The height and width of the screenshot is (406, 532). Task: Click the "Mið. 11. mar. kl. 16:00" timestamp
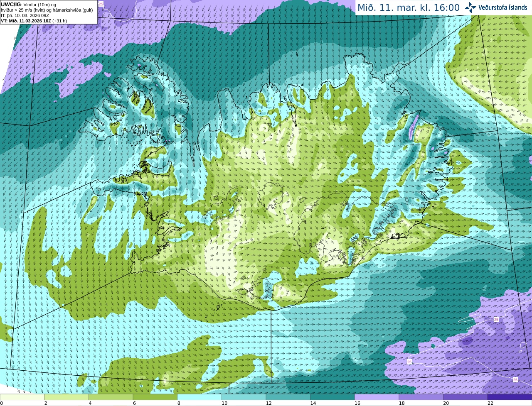(409, 7)
